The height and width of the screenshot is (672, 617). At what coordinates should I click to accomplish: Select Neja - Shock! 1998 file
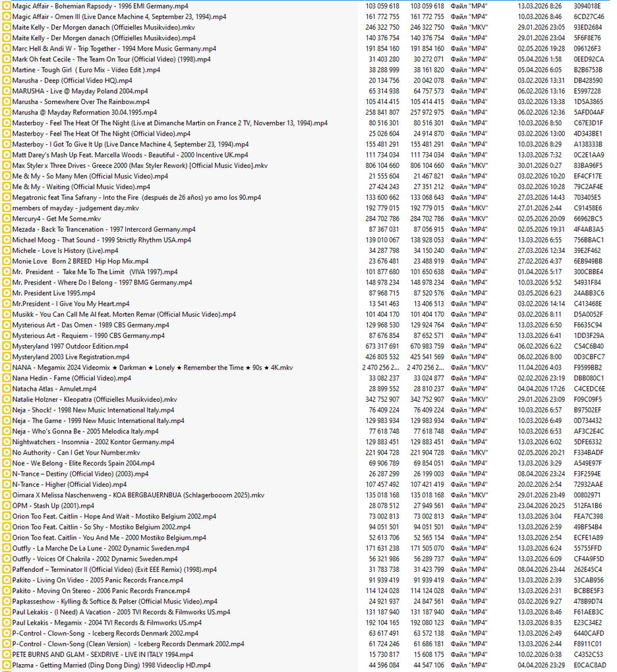click(x=93, y=410)
